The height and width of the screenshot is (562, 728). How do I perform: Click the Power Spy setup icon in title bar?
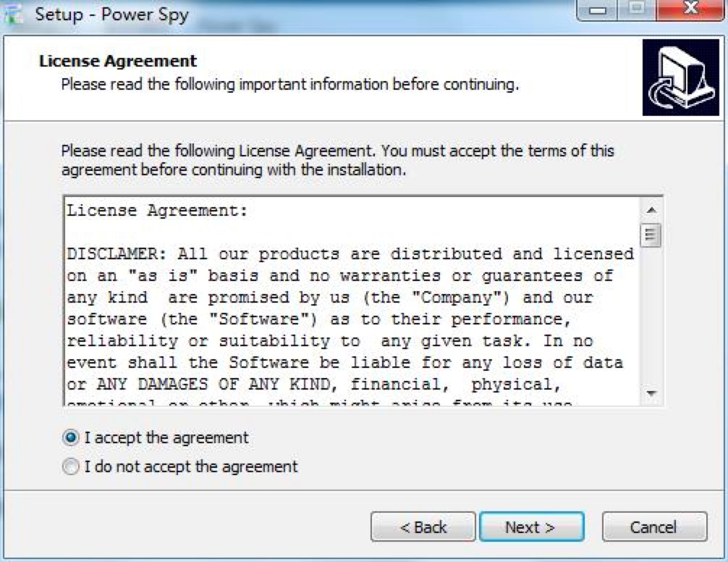12,14
